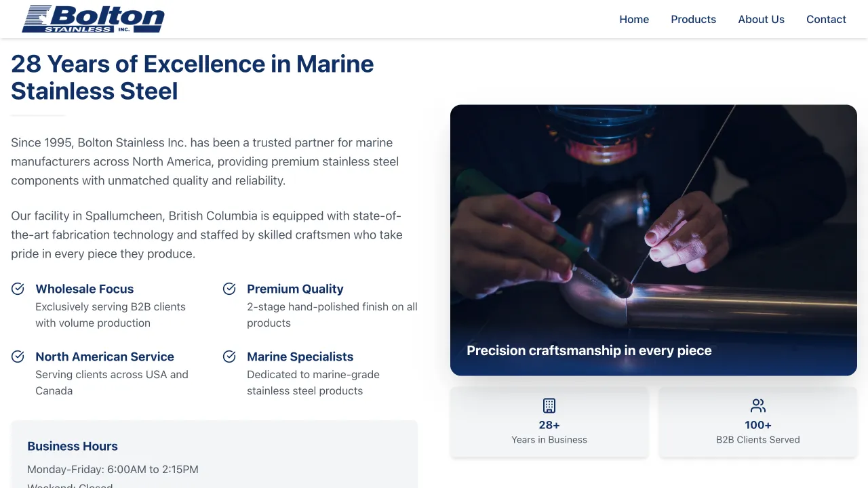
Task: Click the Business Hours heading
Action: click(x=73, y=446)
